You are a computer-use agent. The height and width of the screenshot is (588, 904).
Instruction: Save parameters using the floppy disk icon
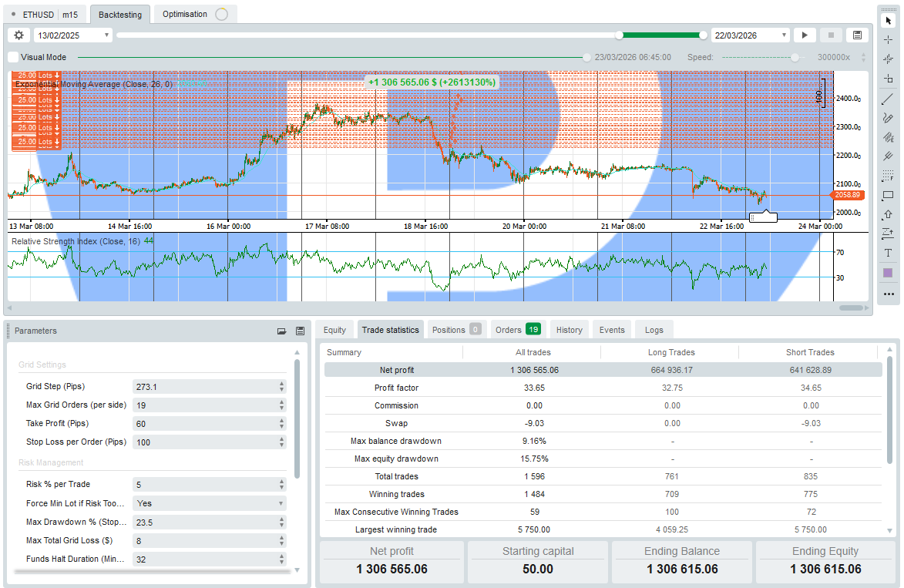coord(300,331)
